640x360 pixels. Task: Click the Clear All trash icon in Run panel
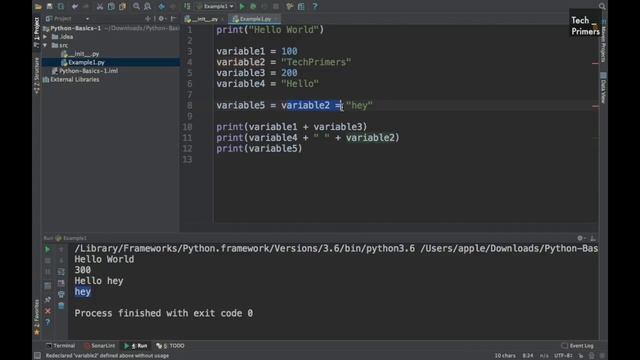(x=61, y=305)
